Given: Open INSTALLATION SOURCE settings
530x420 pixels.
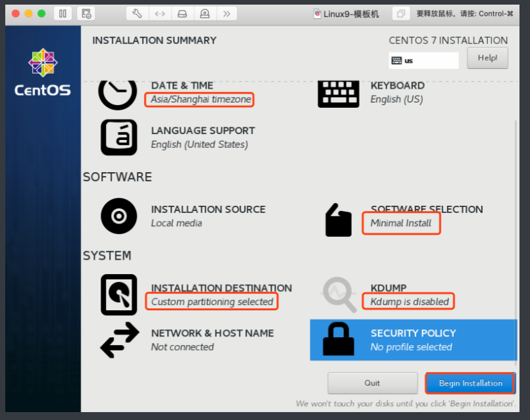Looking at the screenshot, I should click(208, 209).
